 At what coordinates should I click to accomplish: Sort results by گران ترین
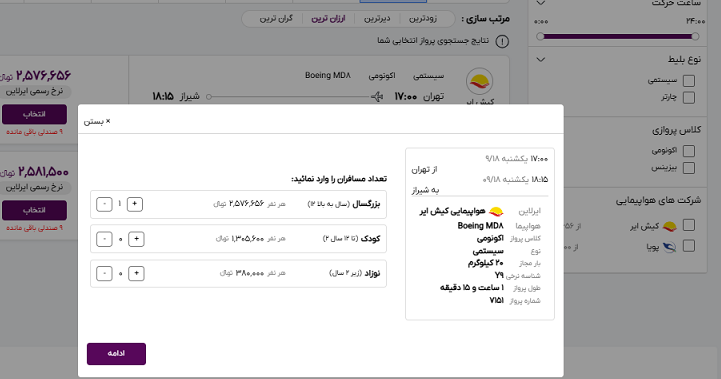pyautogui.click(x=276, y=19)
